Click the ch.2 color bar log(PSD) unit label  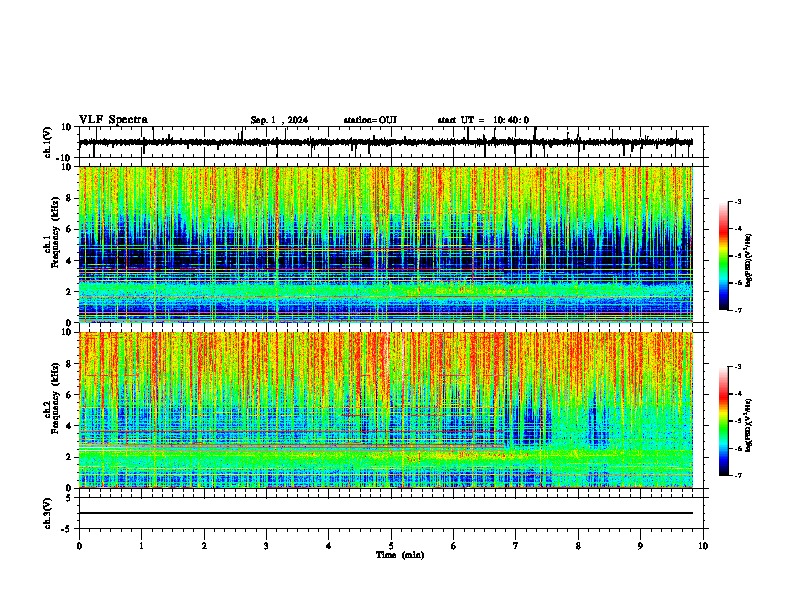pos(749,426)
